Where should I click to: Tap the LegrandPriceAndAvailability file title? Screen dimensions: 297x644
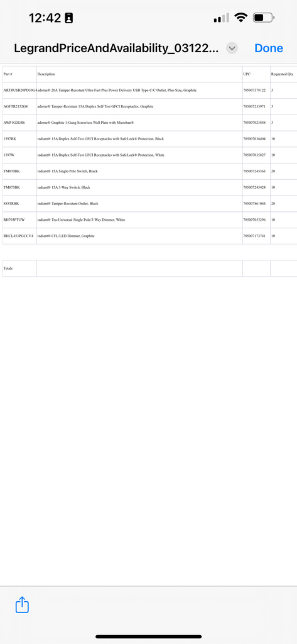(117, 48)
